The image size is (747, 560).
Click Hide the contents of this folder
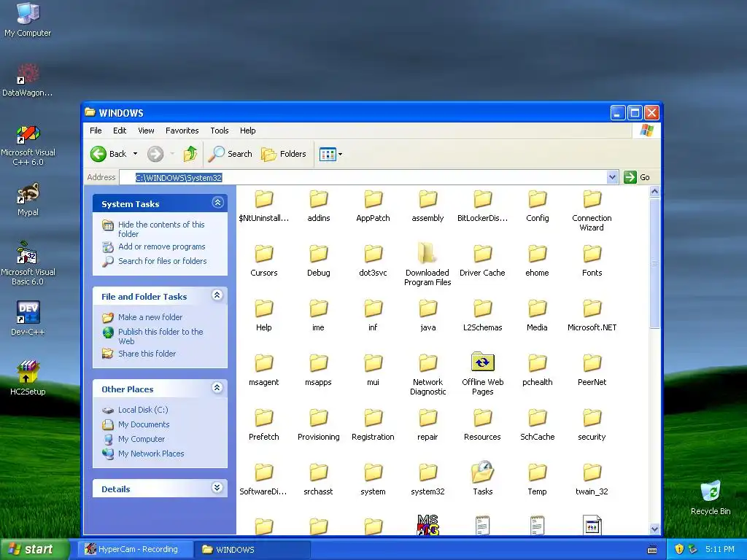pos(161,229)
